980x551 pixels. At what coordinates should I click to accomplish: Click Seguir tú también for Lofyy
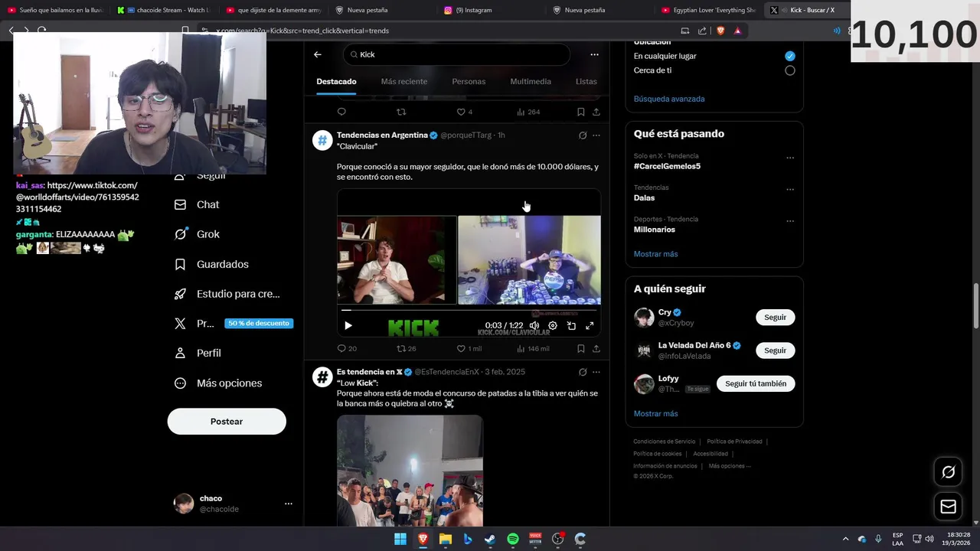(756, 383)
